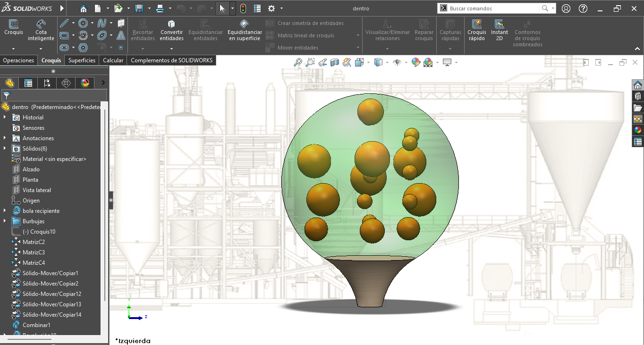Select the Vista lateral plane

(37, 190)
